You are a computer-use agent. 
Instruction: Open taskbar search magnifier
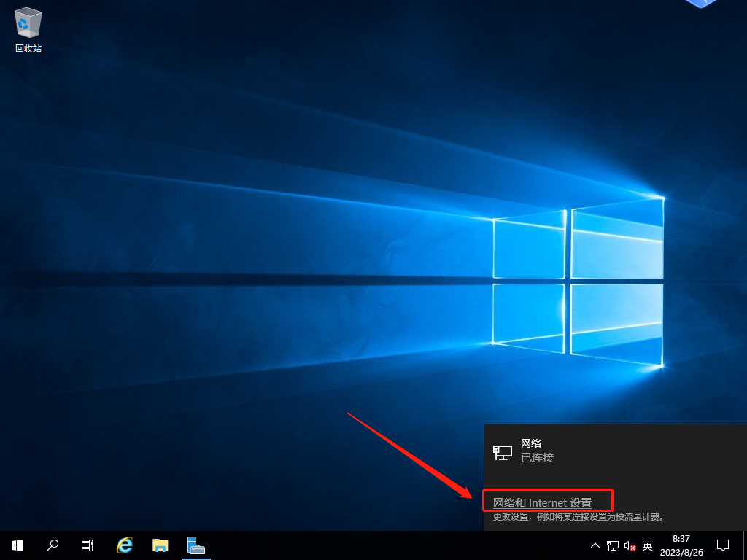click(53, 545)
